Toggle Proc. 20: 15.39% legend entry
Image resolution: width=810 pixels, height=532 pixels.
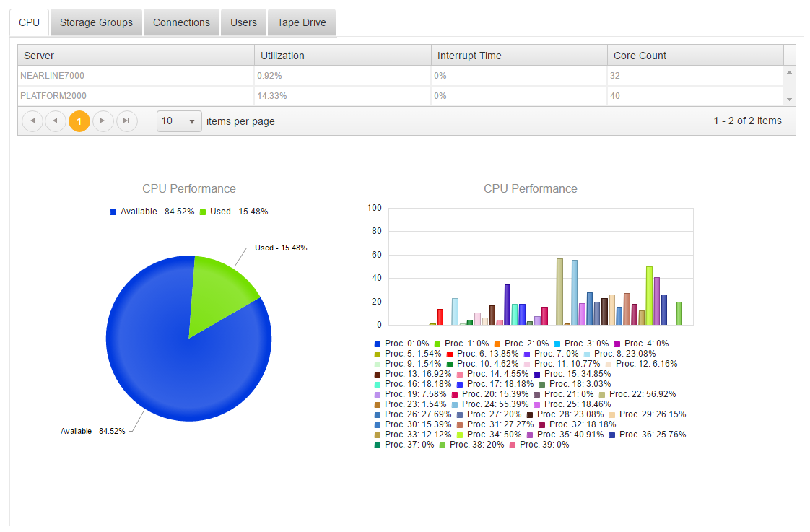coord(490,394)
